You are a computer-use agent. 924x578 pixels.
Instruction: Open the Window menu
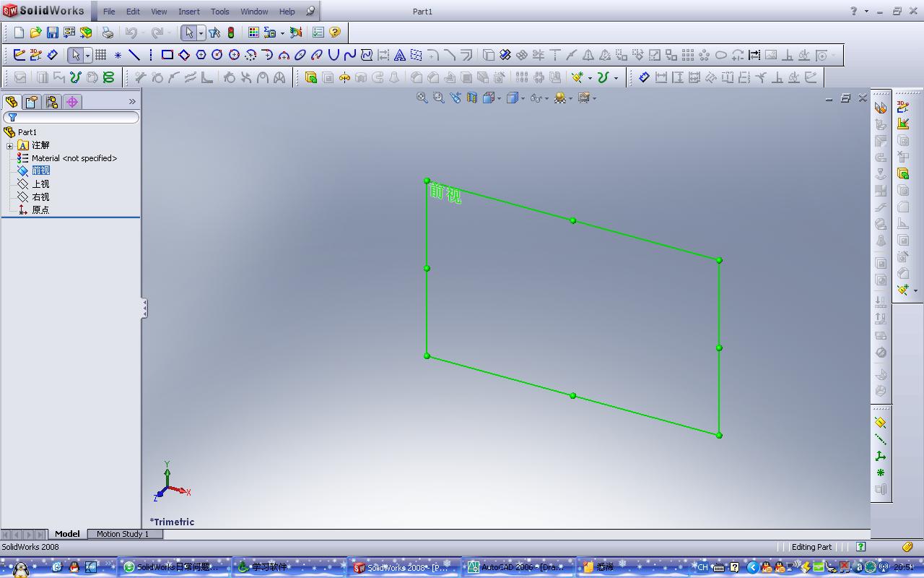point(254,12)
